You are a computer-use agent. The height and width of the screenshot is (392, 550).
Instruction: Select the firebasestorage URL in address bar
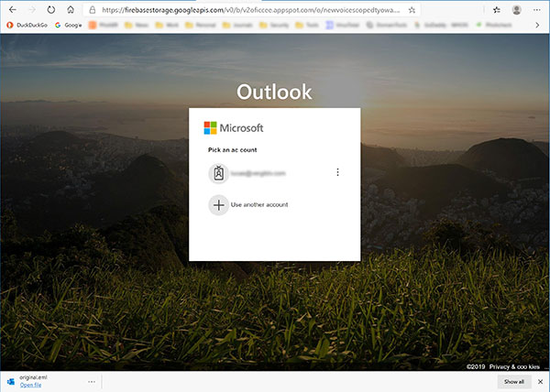(x=250, y=10)
